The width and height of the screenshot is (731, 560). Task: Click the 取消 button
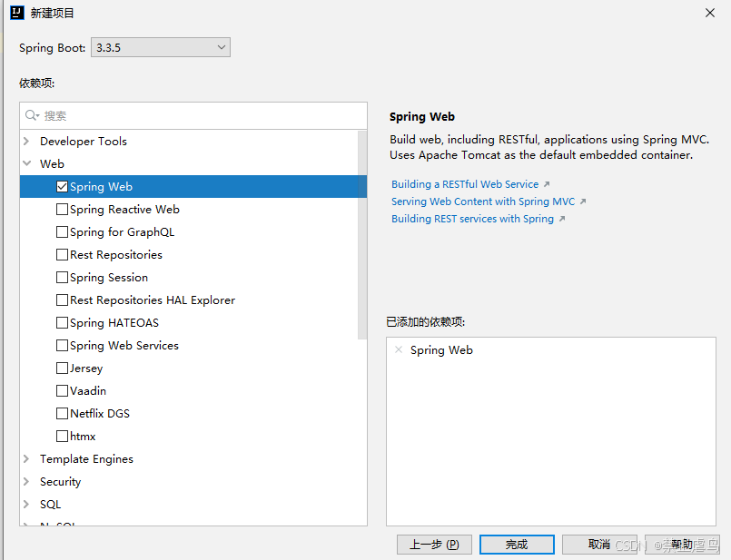[x=599, y=545]
